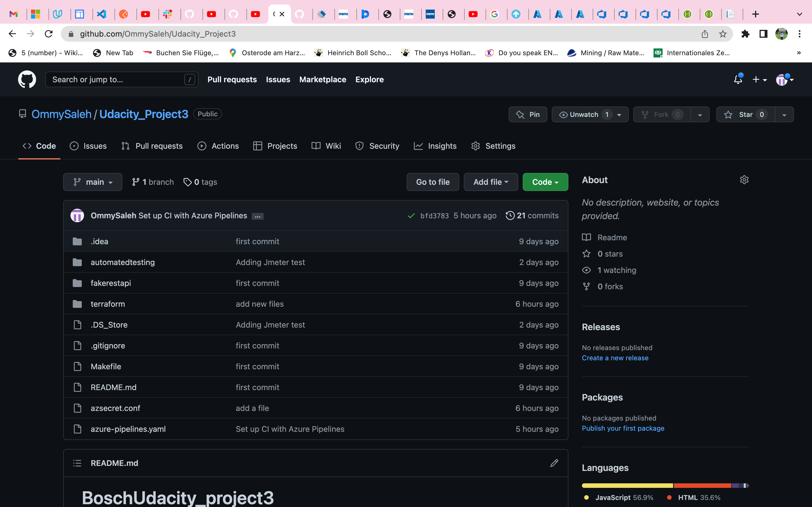Open the green Code dropdown

point(545,182)
